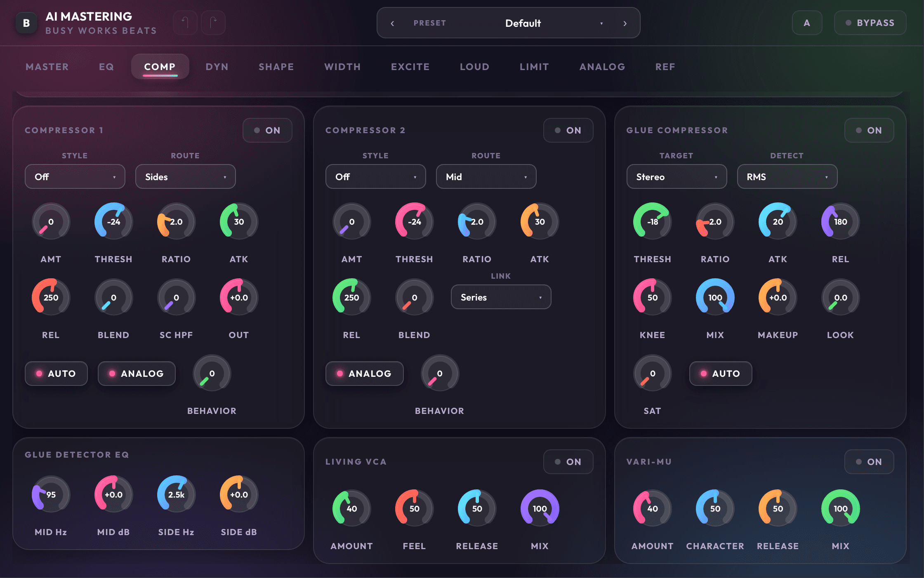Disable AUTO in Compressor 1

(56, 374)
